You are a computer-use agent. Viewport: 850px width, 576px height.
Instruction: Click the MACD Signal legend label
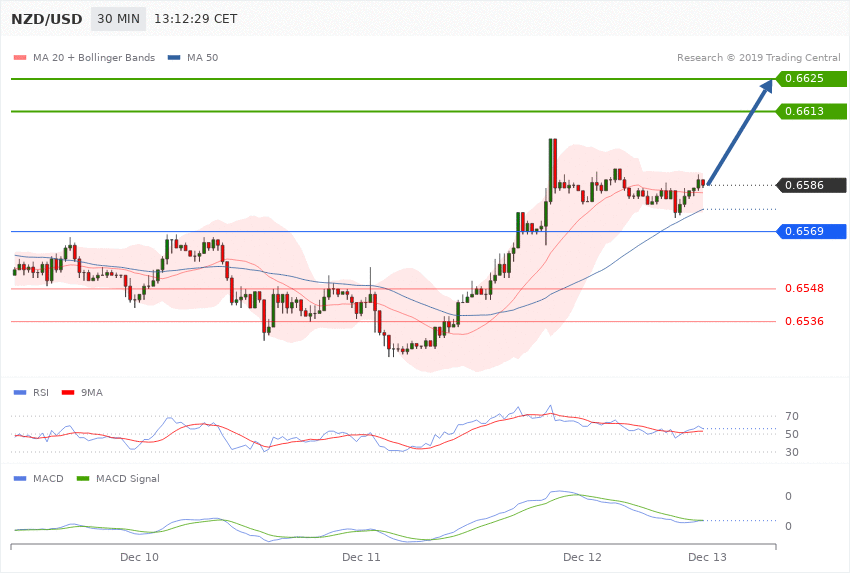click(128, 478)
